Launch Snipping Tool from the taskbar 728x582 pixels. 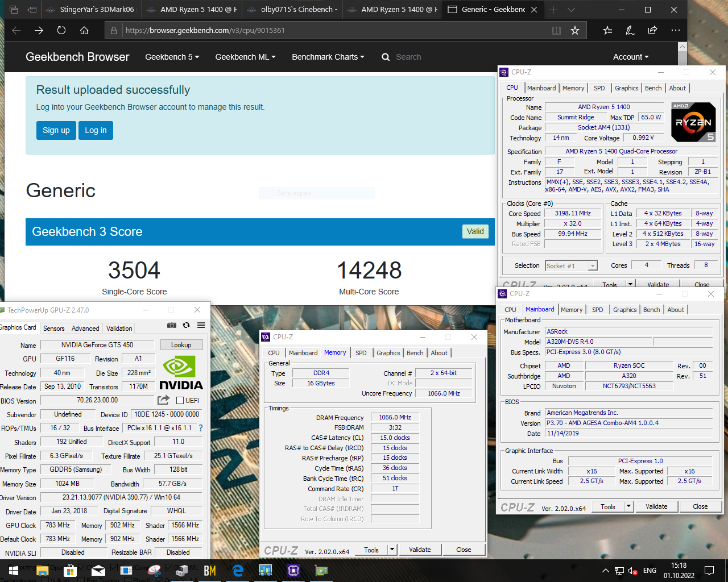(154, 571)
